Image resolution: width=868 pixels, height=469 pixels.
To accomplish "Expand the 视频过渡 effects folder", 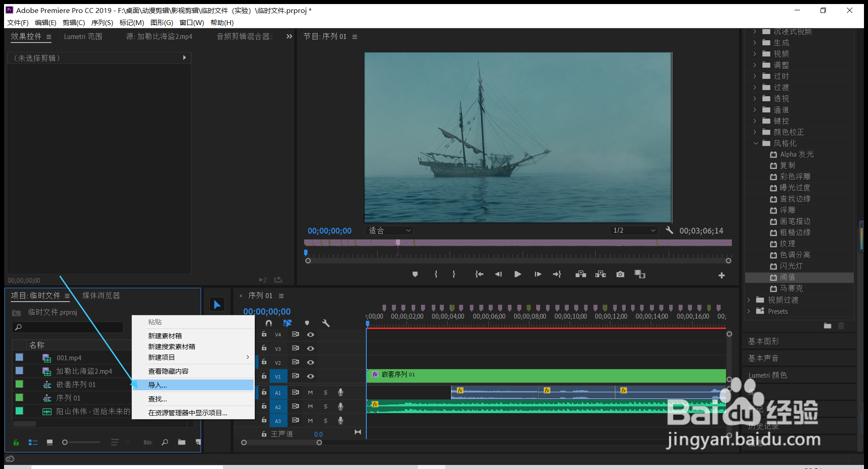I will click(x=749, y=300).
